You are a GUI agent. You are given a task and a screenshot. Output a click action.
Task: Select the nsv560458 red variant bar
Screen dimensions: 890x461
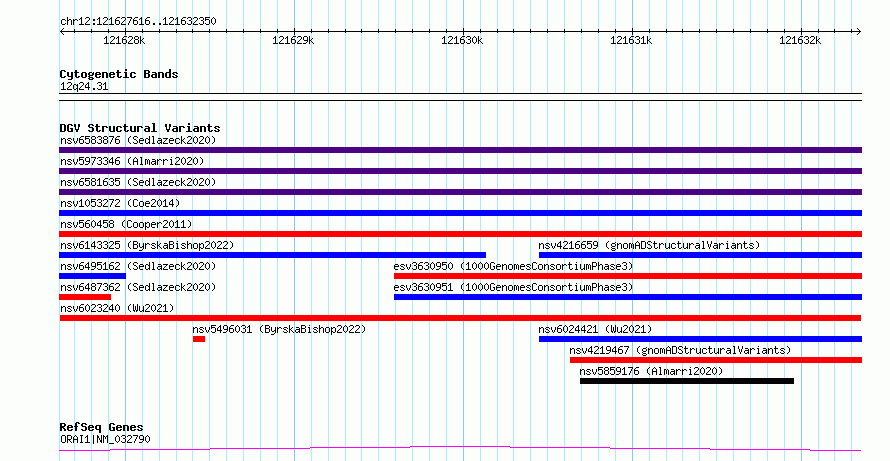pyautogui.click(x=460, y=234)
